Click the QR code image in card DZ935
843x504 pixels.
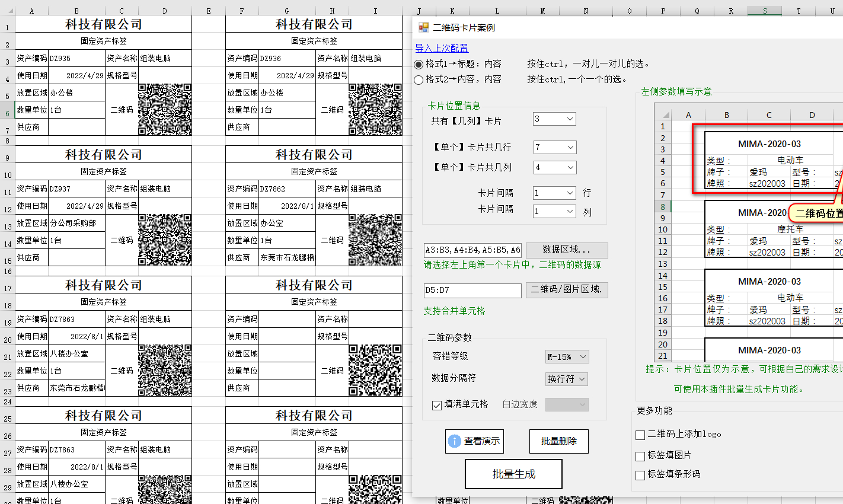(x=165, y=109)
